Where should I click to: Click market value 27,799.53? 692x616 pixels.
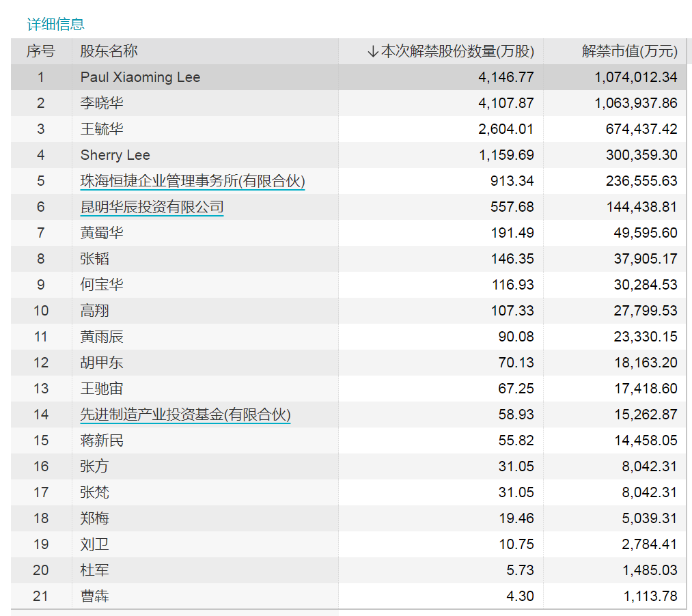646,311
